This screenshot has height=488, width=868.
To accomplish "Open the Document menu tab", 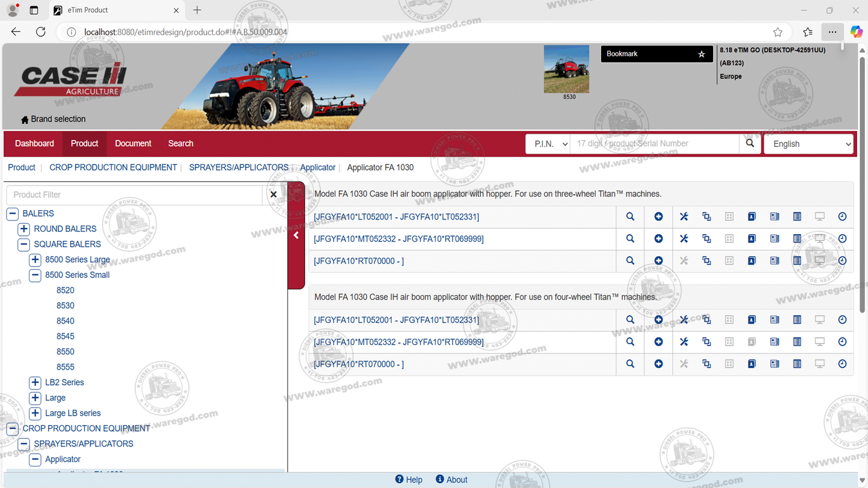I will point(133,143).
